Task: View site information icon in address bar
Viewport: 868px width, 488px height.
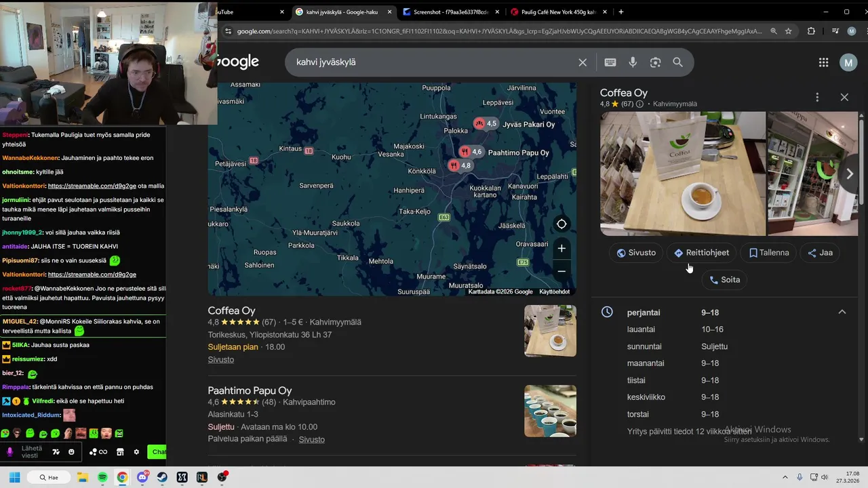Action: (x=228, y=31)
